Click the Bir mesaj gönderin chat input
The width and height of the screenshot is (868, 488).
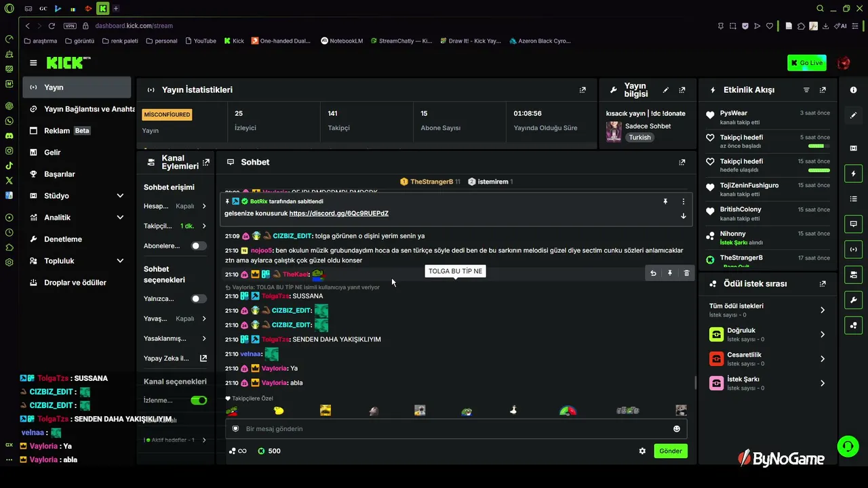pyautogui.click(x=456, y=428)
